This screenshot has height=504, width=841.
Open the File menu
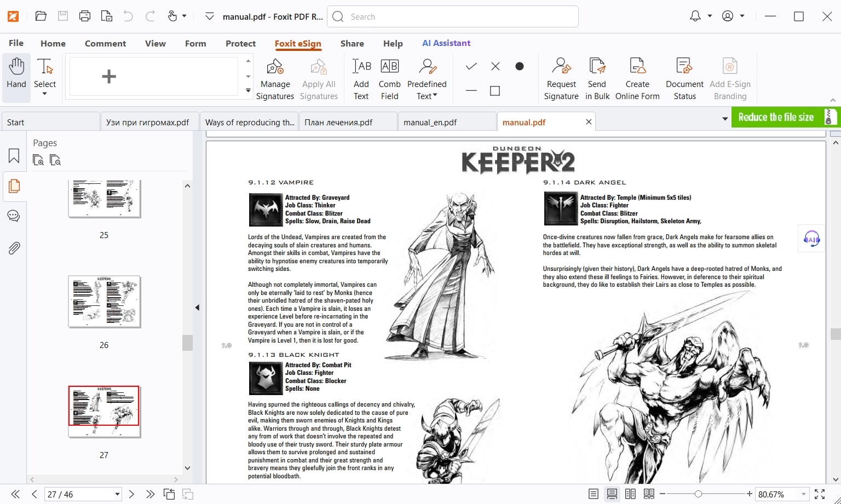[x=16, y=43]
